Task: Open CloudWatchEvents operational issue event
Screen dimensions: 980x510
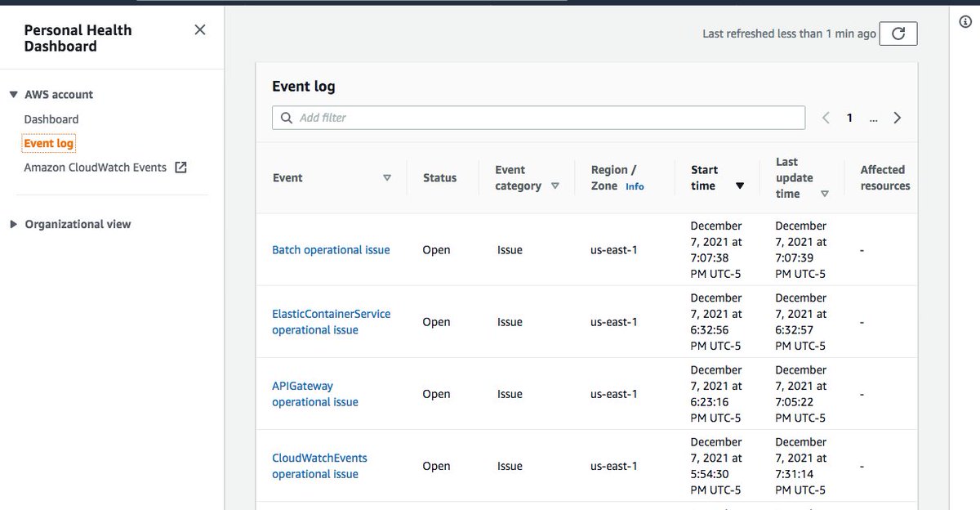Action: [x=320, y=466]
